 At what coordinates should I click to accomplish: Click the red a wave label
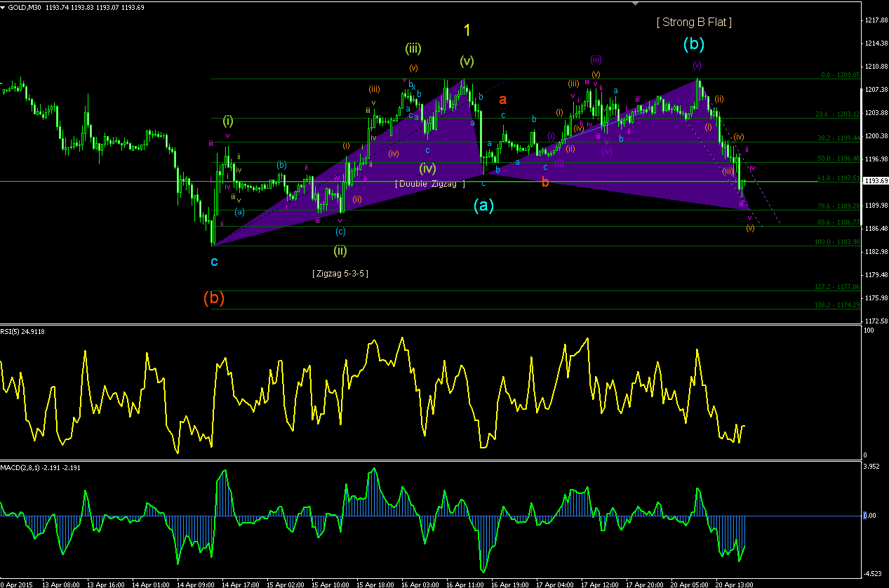(x=502, y=100)
